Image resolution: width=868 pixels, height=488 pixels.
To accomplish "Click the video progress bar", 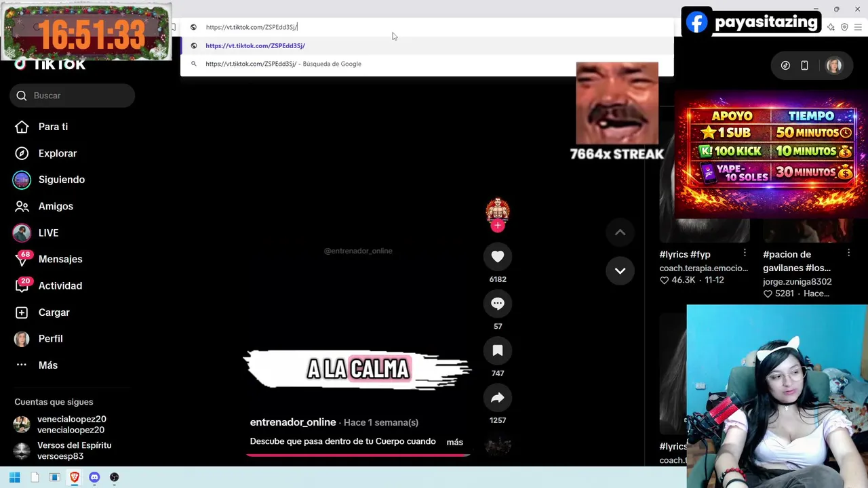I will [358, 454].
